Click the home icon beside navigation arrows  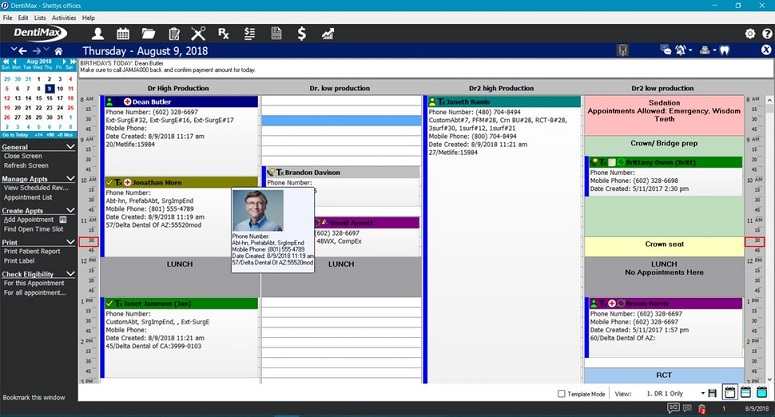58,51
